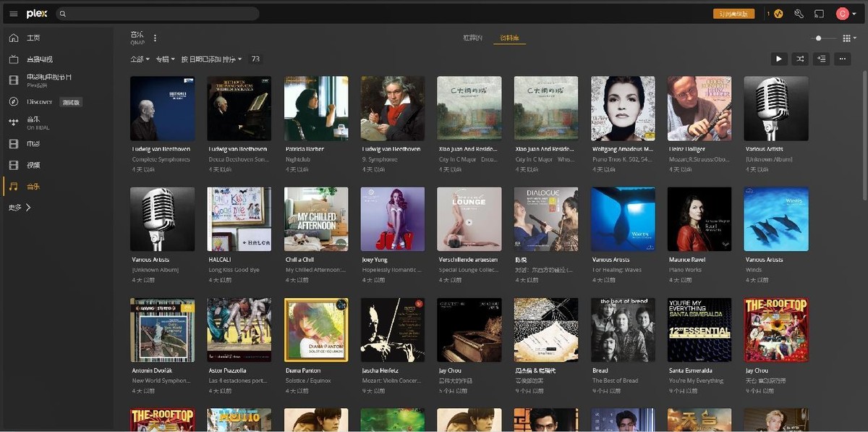Click the cast to device icon
This screenshot has height=432, width=868.
tap(819, 14)
